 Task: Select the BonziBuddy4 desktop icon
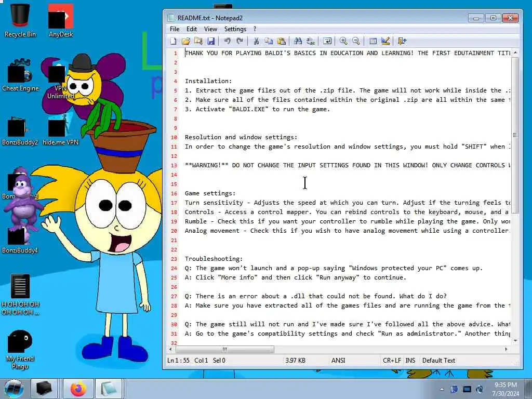(20, 239)
